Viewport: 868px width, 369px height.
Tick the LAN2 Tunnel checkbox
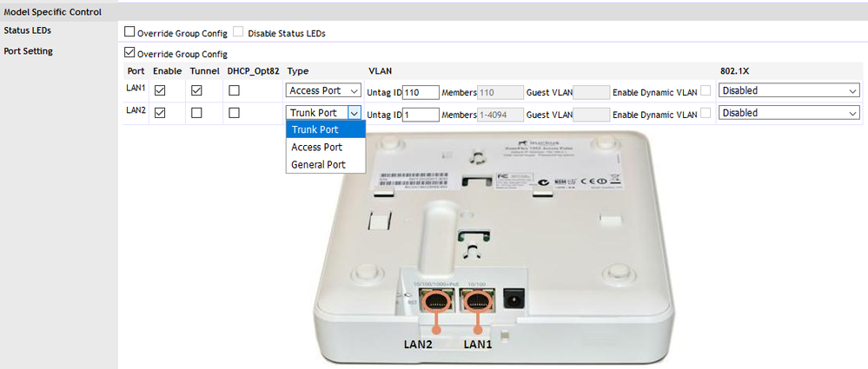[x=196, y=113]
